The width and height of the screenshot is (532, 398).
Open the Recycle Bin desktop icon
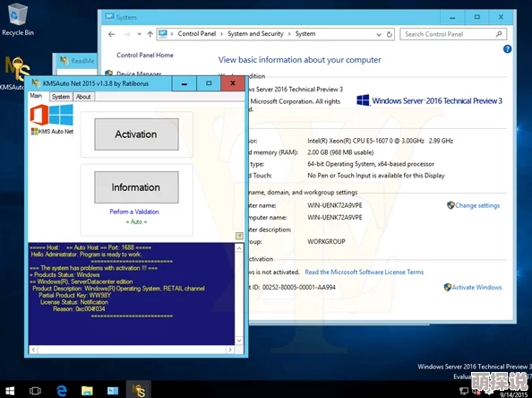click(x=17, y=19)
